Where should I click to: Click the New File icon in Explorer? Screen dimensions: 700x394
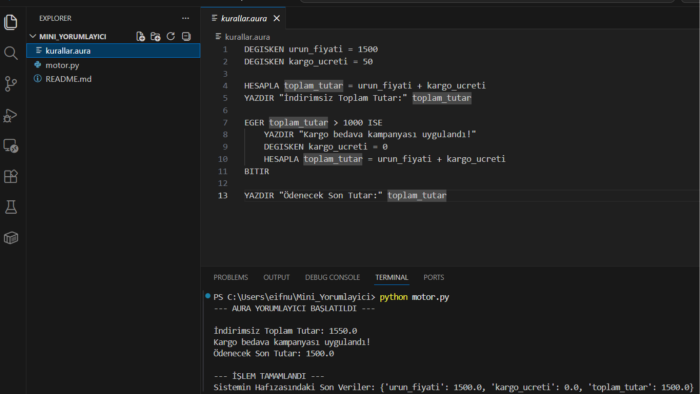pos(140,37)
